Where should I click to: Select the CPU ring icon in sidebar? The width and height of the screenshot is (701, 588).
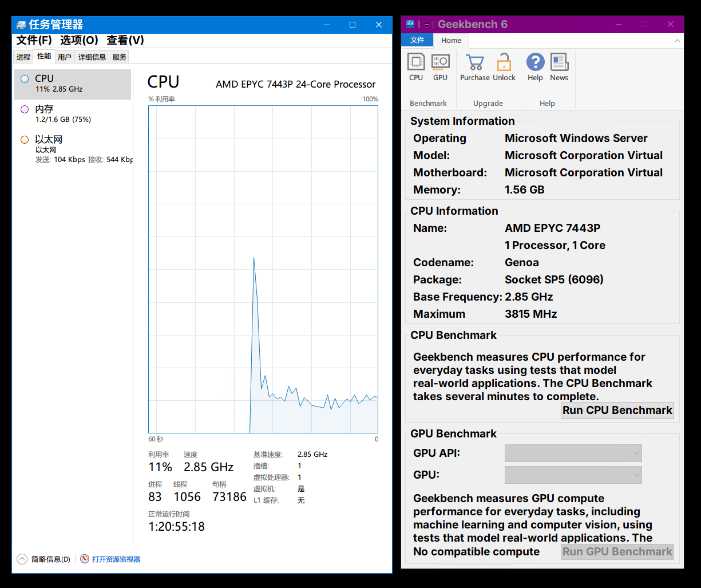coord(25,79)
